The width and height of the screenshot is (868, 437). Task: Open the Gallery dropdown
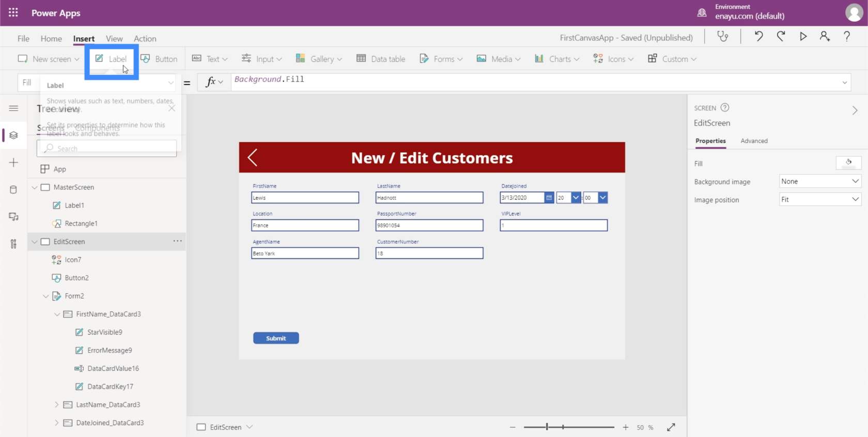[319, 59]
